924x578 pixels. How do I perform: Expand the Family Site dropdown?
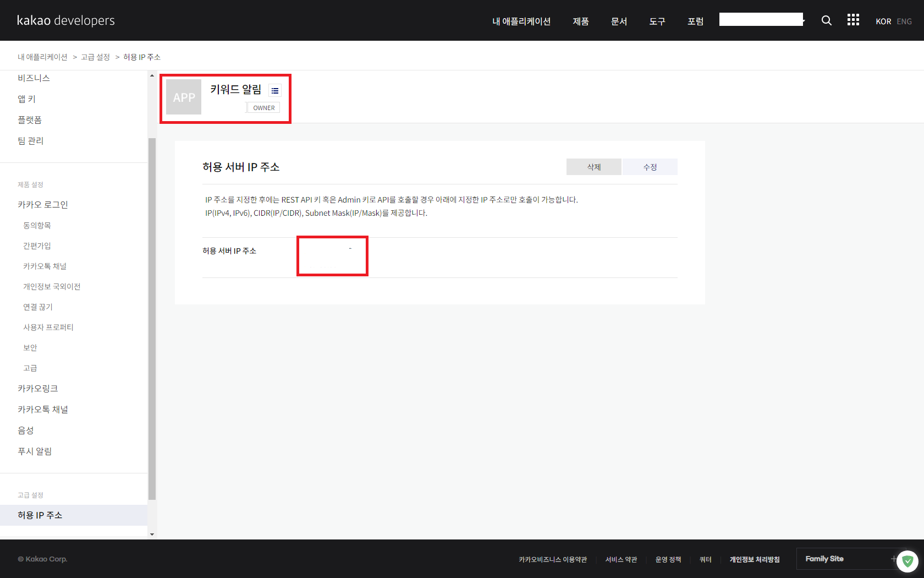click(x=850, y=559)
